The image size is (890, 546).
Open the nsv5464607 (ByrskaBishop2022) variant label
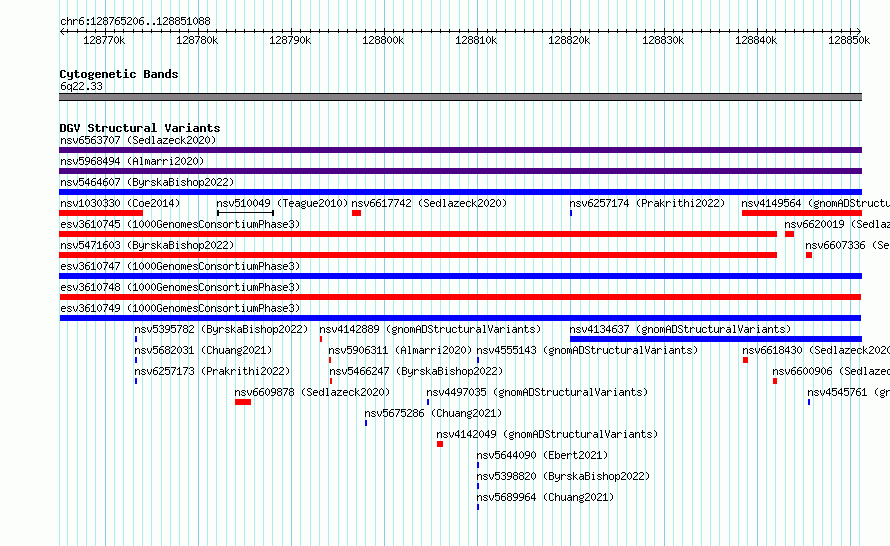(147, 182)
